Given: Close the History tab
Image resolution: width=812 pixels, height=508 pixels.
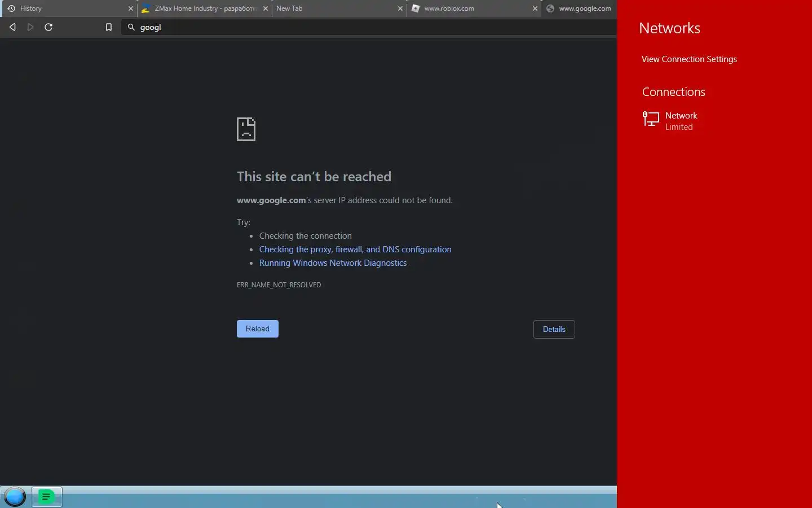Looking at the screenshot, I should (x=131, y=8).
